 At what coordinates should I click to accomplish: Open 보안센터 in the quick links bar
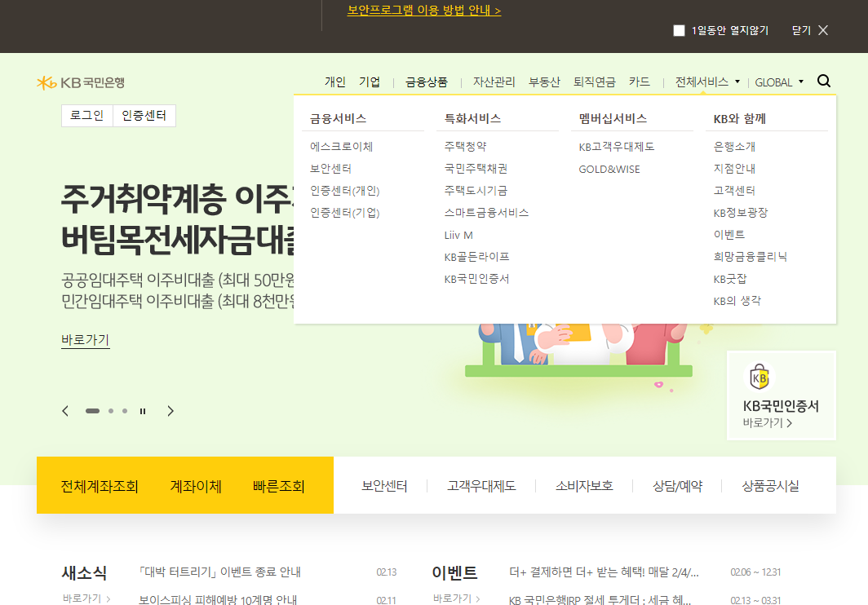[384, 486]
